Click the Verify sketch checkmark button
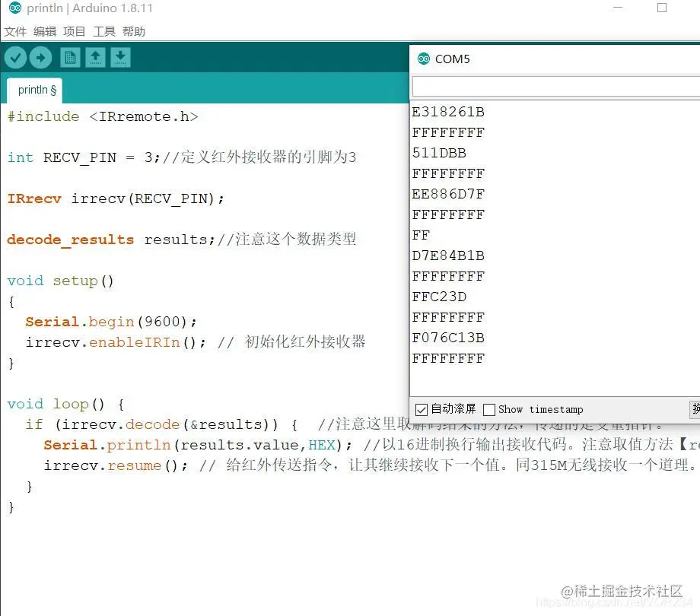Screen dimensions: 700x616 (x=16, y=58)
